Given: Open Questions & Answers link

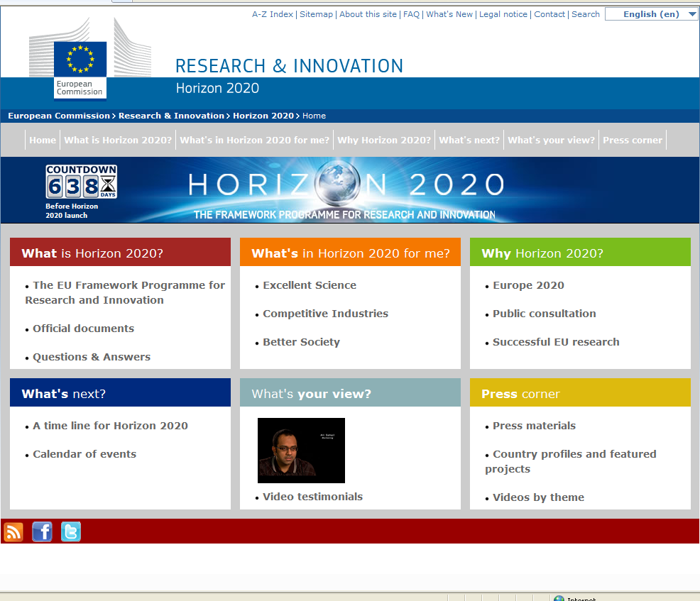Looking at the screenshot, I should click(x=92, y=357).
